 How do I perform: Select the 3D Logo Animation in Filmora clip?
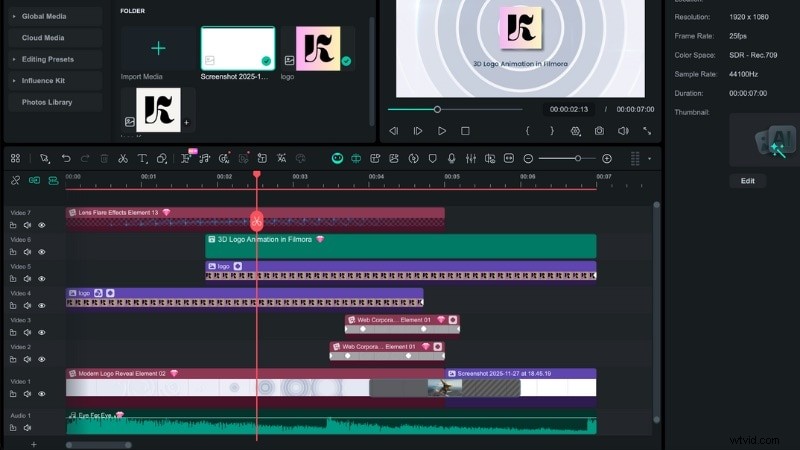point(401,246)
